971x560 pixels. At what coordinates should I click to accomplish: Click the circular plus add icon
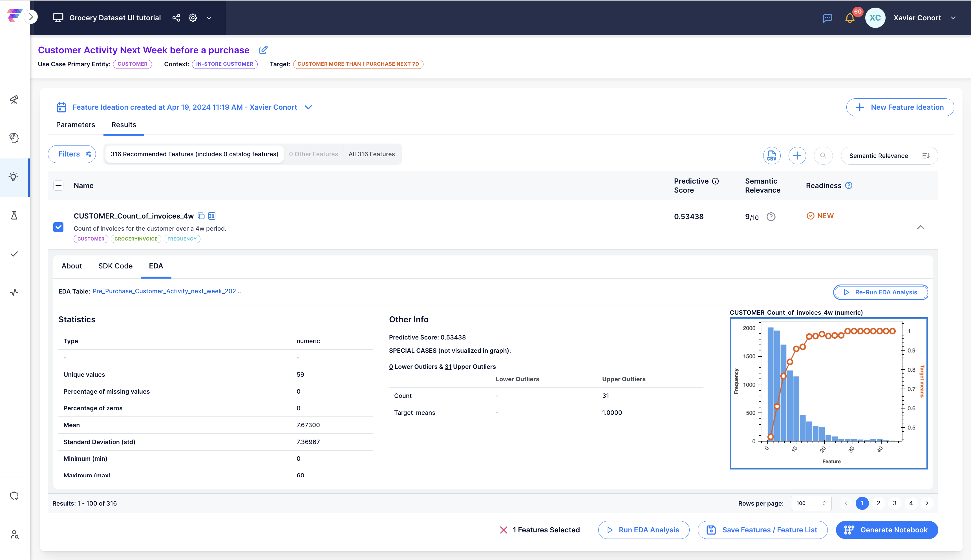click(x=797, y=156)
